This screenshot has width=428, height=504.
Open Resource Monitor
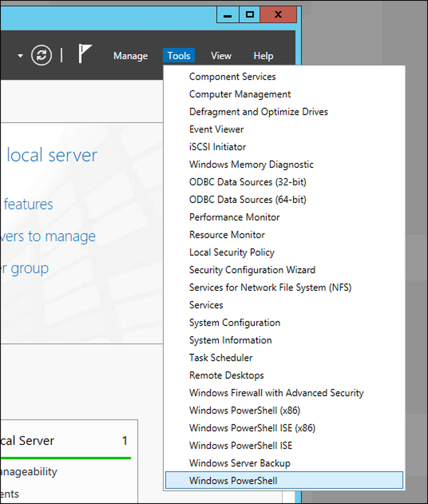(x=284, y=235)
